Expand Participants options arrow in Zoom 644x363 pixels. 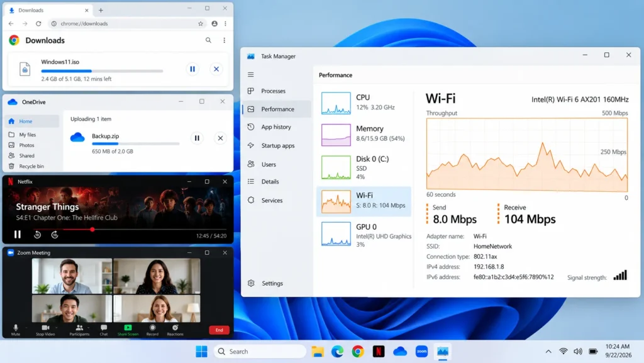pyautogui.click(x=88, y=328)
